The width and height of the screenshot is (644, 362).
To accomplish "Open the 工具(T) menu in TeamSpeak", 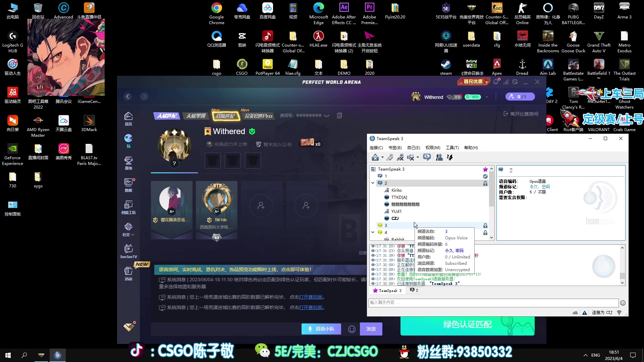I will [451, 147].
